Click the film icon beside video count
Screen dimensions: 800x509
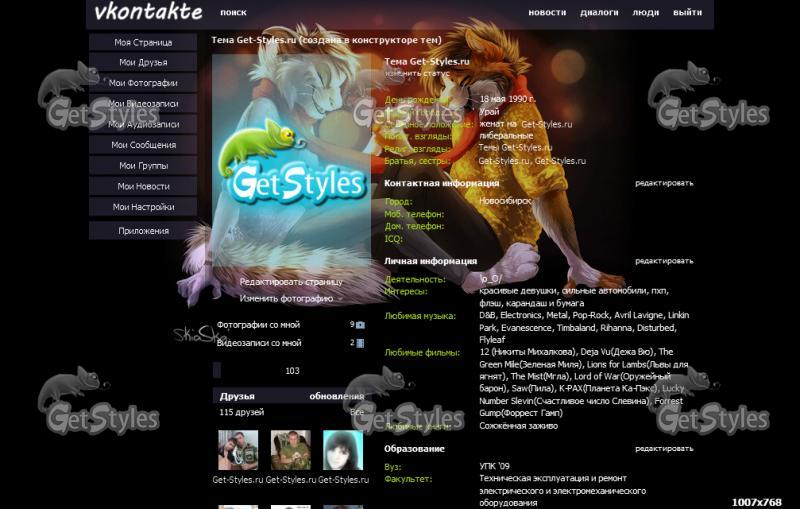[x=360, y=343]
